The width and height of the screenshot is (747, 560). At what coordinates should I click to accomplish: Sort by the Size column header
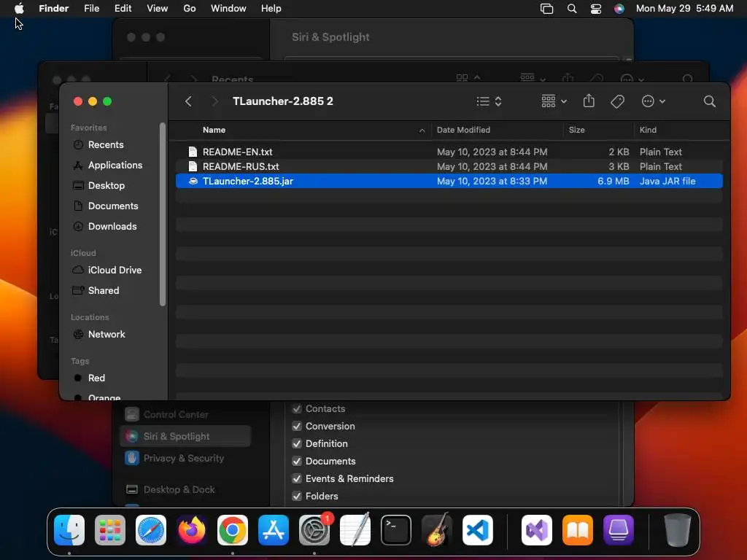click(x=576, y=130)
